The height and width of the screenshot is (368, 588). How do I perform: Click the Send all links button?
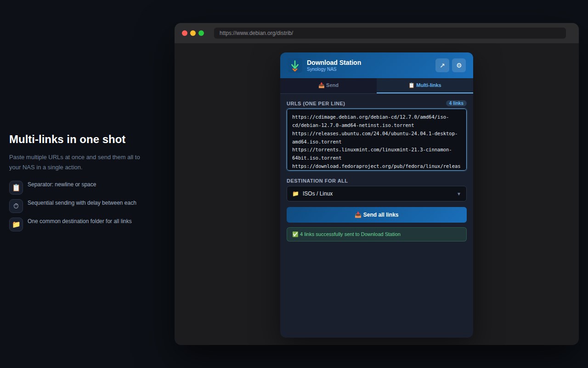coord(377,215)
